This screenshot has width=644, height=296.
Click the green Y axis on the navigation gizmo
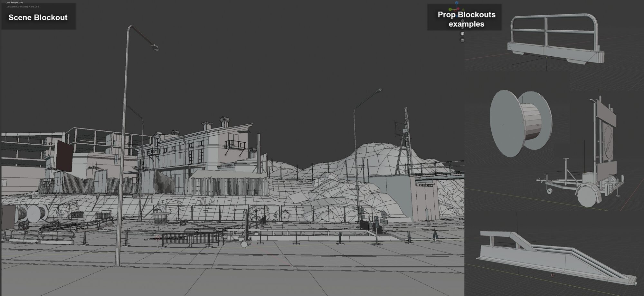click(450, 9)
